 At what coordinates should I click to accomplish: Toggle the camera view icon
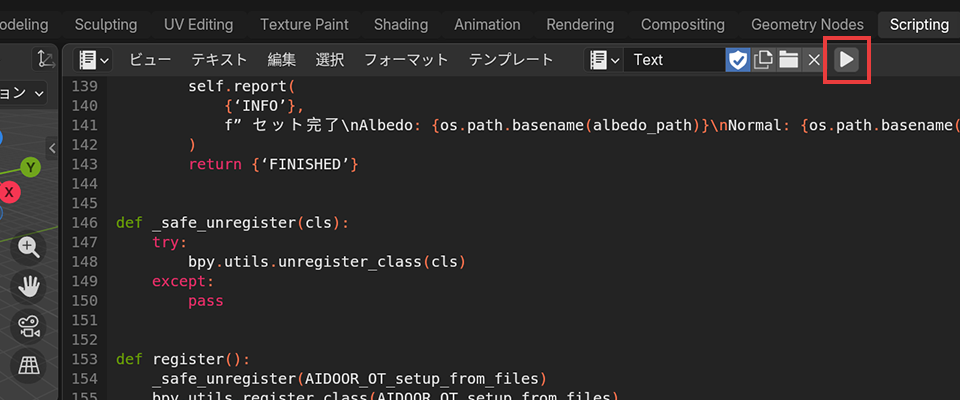click(x=29, y=326)
